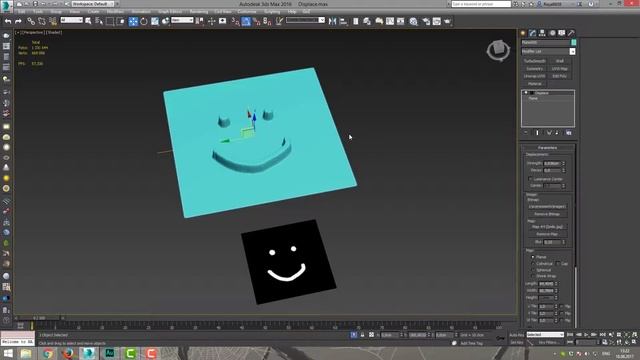Click the Configure Modifier Sets icon
This screenshot has width=640, height=360.
click(569, 133)
